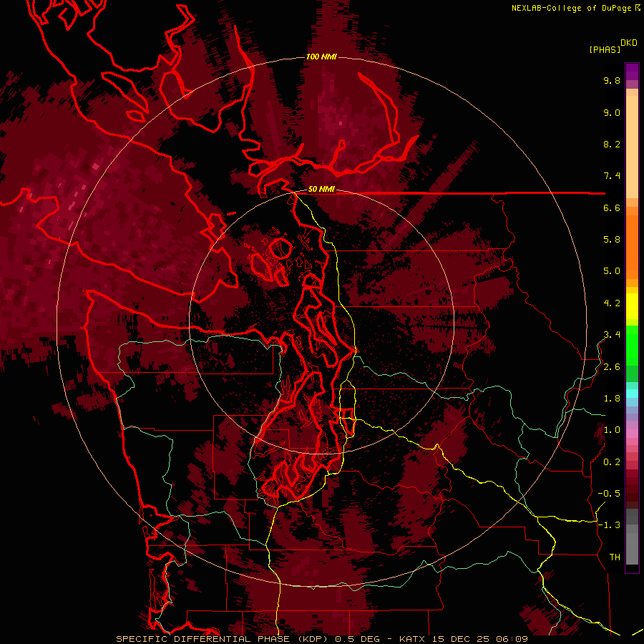Pick the yellow band on the color bar
The width and height of the screenshot is (644, 644).
[x=632, y=306]
